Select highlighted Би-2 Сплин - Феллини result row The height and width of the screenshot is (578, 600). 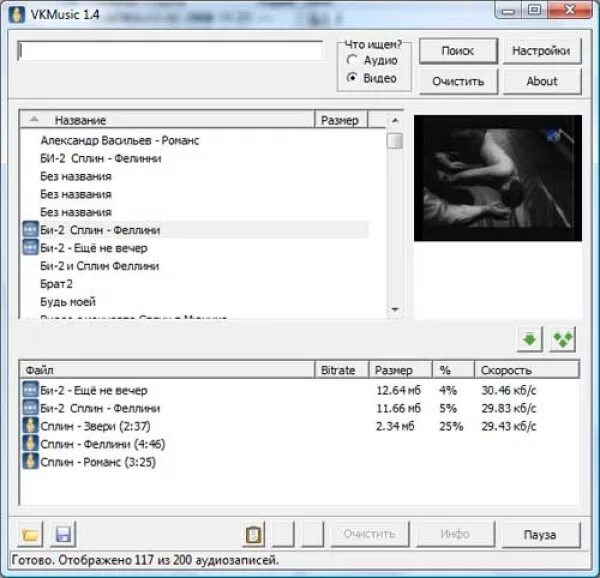pos(195,230)
